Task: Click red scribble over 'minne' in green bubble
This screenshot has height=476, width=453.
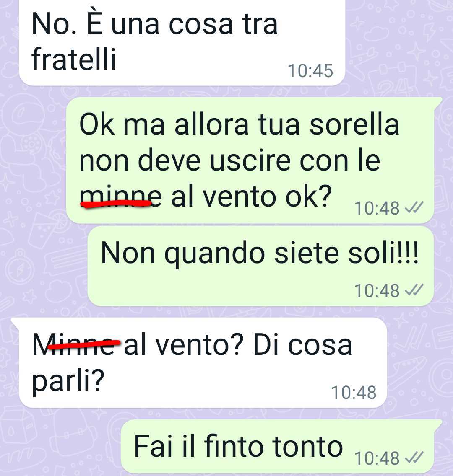Action: point(116,203)
